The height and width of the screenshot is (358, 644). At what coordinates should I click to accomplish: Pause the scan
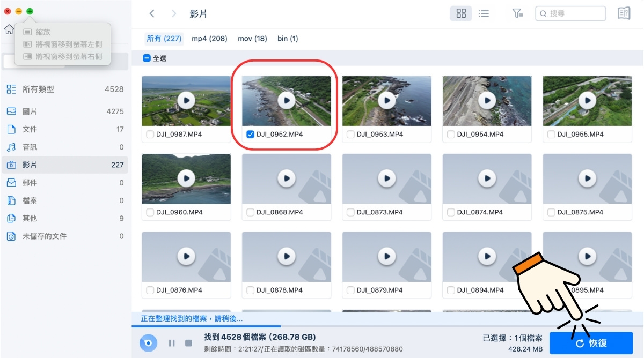(172, 343)
